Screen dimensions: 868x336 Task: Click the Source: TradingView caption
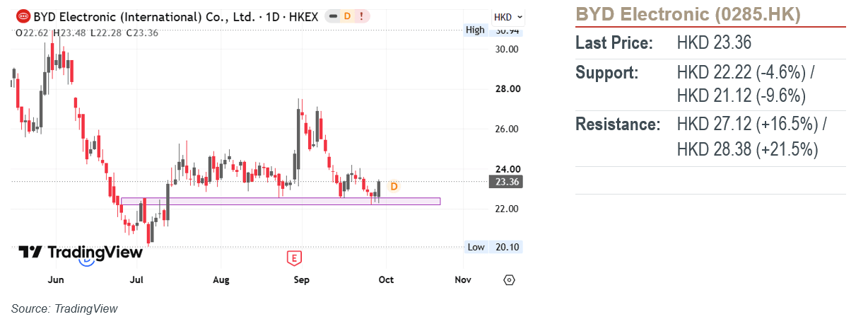64,308
